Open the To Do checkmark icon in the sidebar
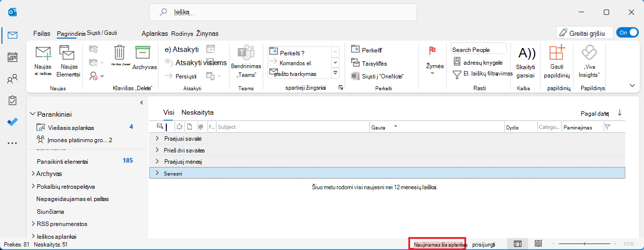 (x=13, y=122)
